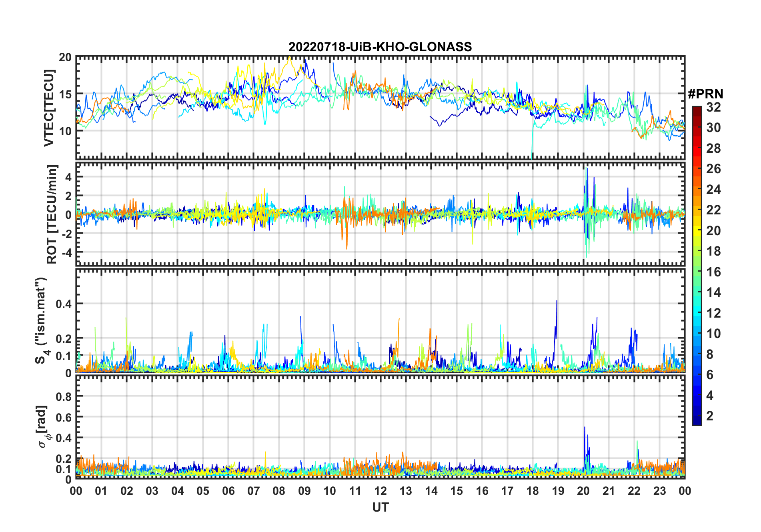Viewport: 761px width, 532px height.
Task: Click the S4 axis tick label 0.4
Action: pyautogui.click(x=64, y=304)
